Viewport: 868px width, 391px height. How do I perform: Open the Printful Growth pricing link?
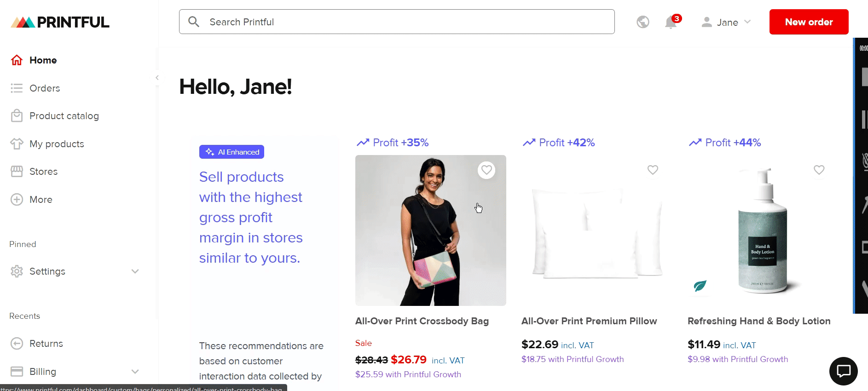pos(408,374)
